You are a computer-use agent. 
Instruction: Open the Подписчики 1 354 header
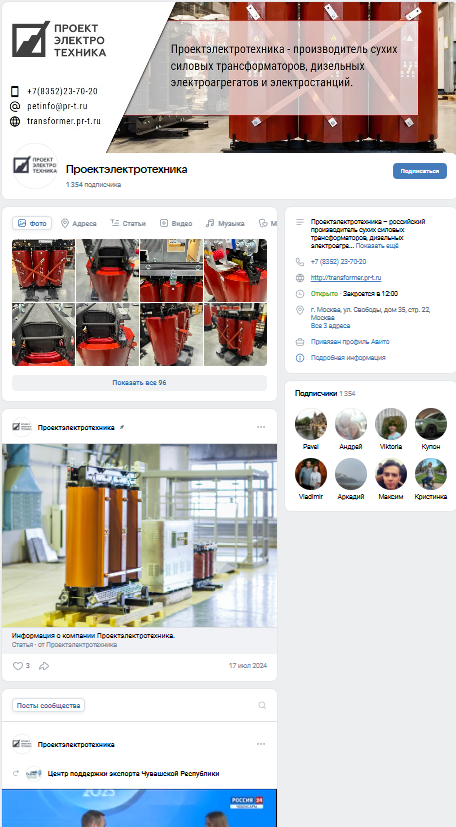pyautogui.click(x=325, y=393)
